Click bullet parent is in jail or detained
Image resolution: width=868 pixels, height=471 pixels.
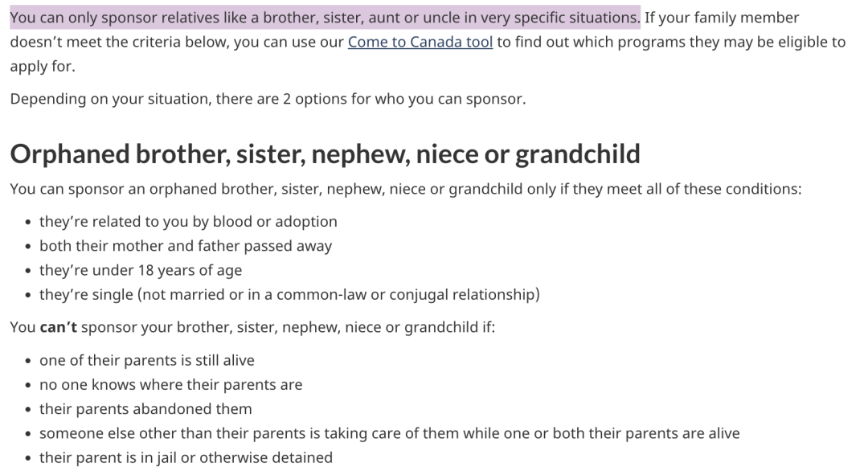[x=186, y=457]
